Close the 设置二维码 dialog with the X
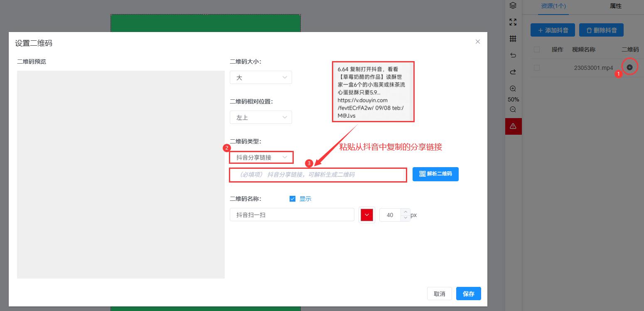Viewport: 644px width, 311px height. point(478,42)
